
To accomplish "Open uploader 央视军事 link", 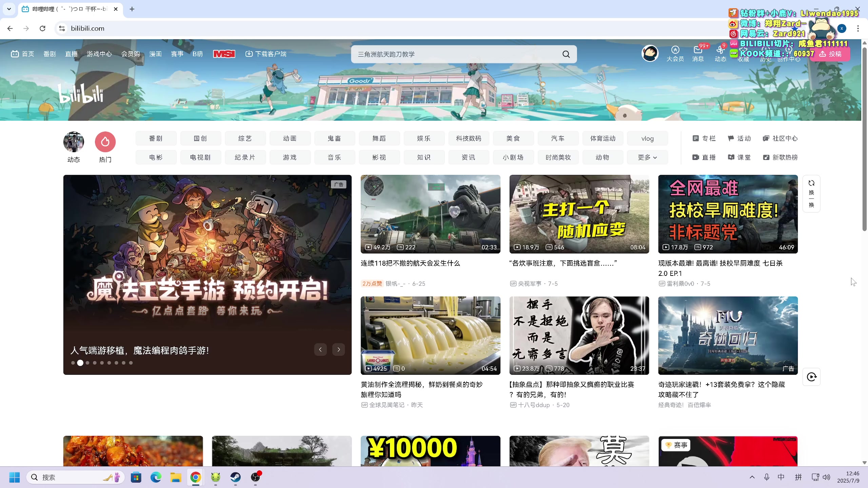I will tap(529, 284).
